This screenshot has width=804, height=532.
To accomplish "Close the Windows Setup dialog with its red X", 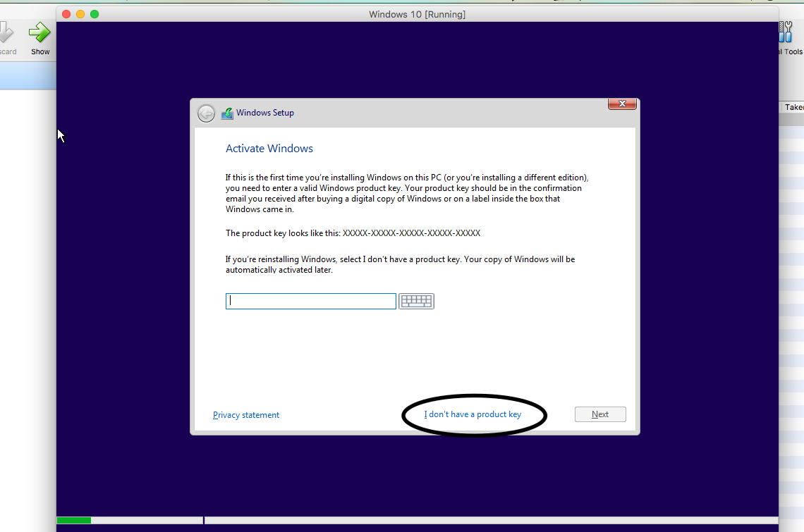I will point(621,103).
